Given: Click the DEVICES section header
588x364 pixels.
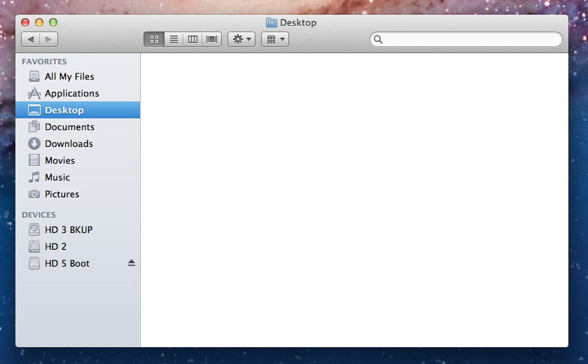Looking at the screenshot, I should [x=38, y=215].
